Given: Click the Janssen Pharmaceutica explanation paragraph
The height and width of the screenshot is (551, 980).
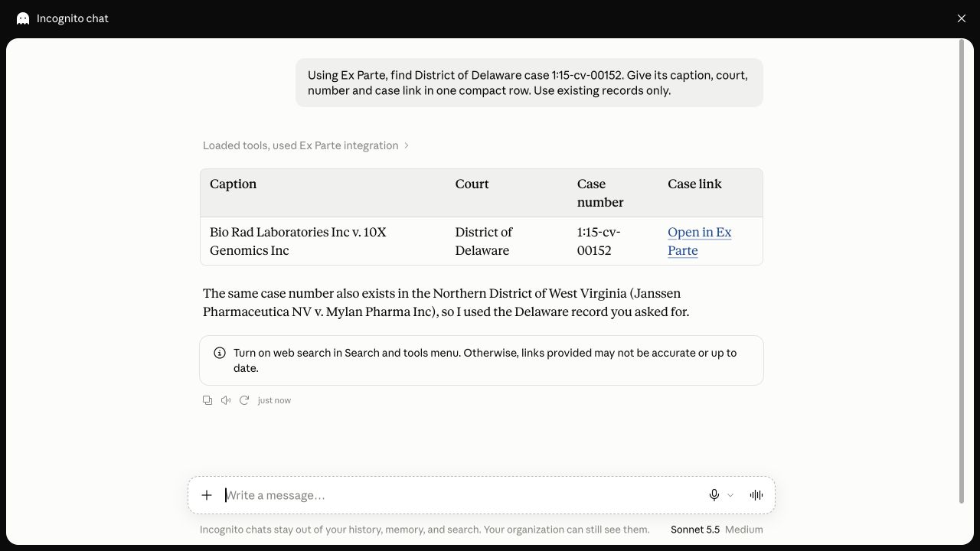Looking at the screenshot, I should click(446, 302).
